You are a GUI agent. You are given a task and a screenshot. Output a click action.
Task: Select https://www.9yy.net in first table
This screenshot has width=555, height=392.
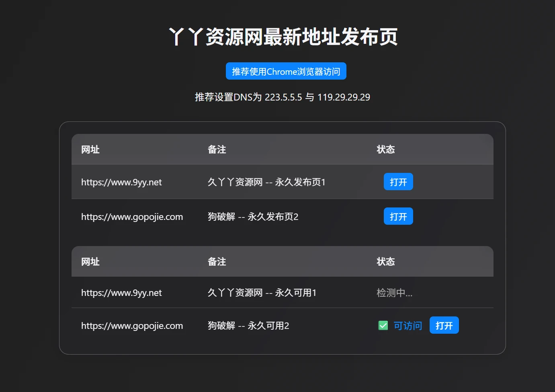point(121,182)
